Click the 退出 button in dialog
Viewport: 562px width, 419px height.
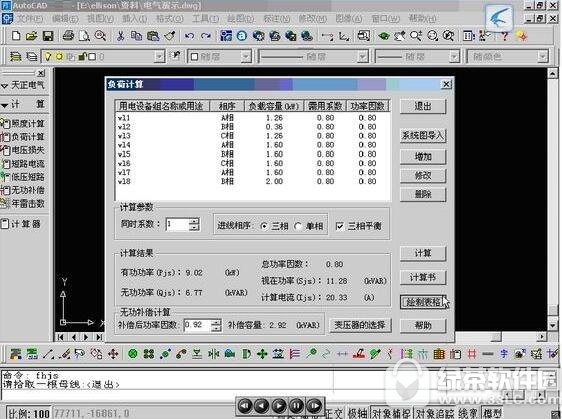pos(423,106)
